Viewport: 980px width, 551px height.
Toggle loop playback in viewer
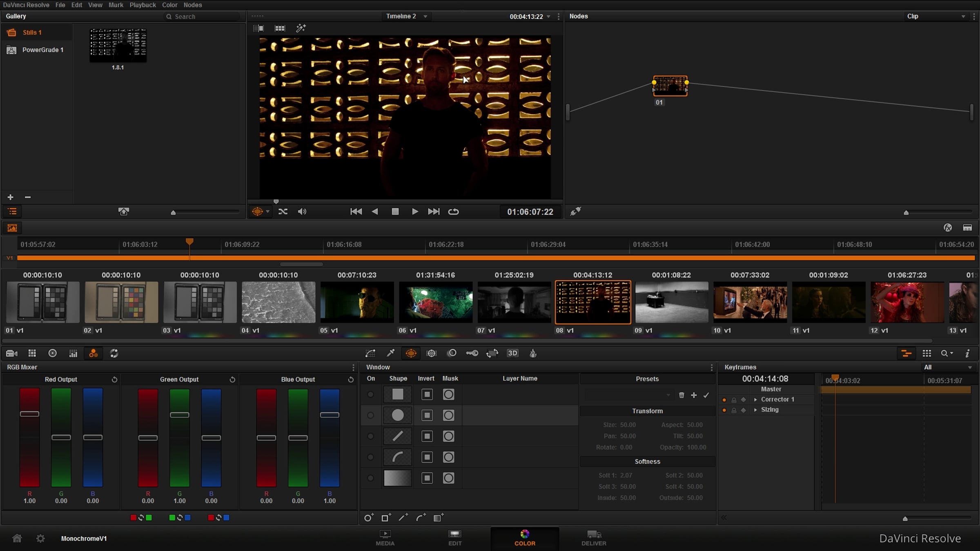pyautogui.click(x=453, y=211)
